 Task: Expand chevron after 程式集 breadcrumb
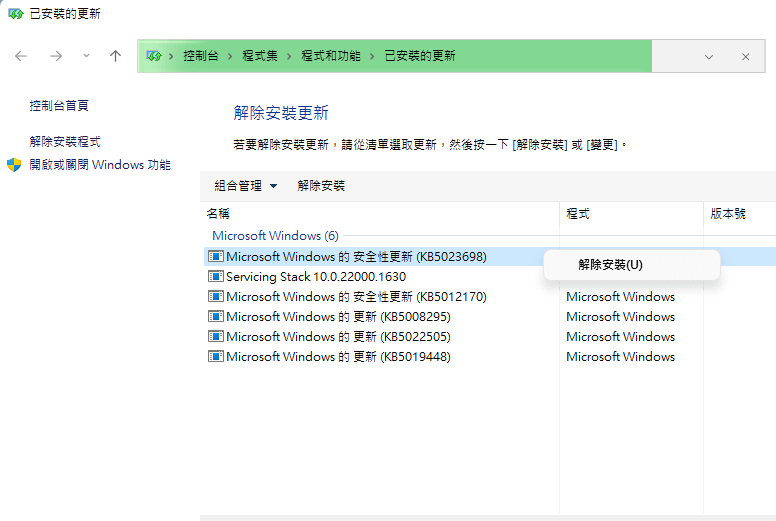coord(289,56)
